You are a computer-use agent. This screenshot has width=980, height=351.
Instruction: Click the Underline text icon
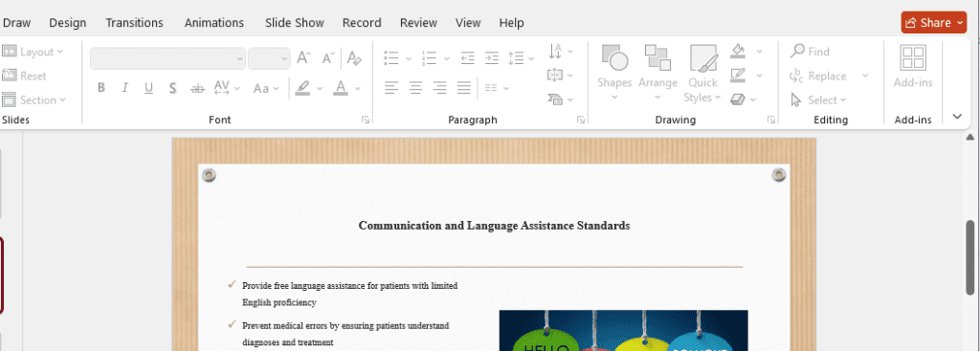148,88
